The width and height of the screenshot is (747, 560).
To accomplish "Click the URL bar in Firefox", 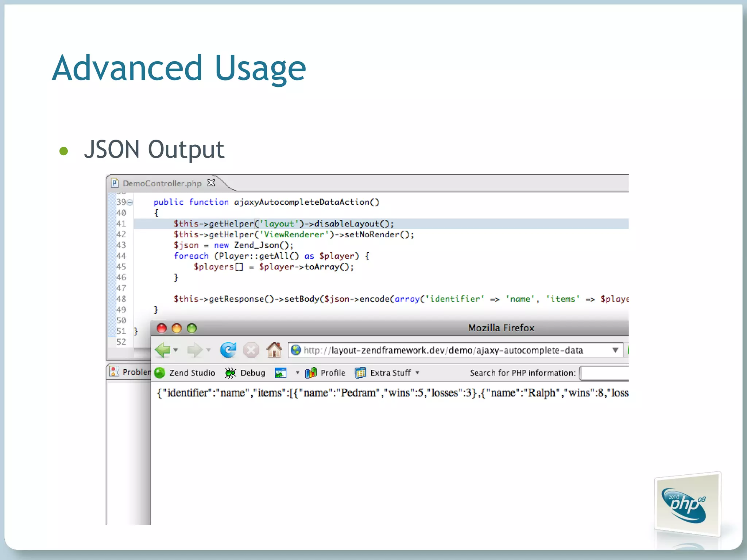I will (456, 350).
